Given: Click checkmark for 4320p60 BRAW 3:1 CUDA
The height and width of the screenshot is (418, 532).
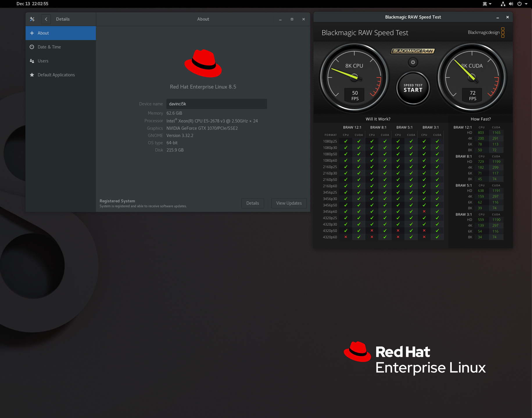Looking at the screenshot, I should pyautogui.click(x=437, y=237).
